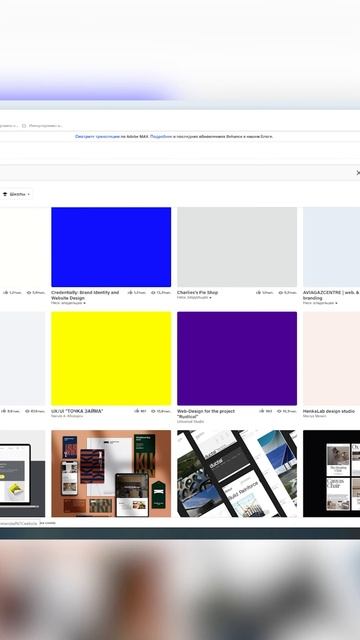Click the Charlies's Pie Shop title
The width and height of the screenshot is (360, 640).
[x=197, y=293]
